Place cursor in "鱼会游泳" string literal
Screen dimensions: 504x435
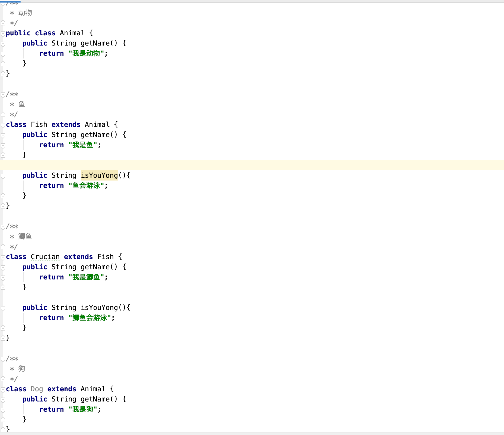[x=86, y=186]
